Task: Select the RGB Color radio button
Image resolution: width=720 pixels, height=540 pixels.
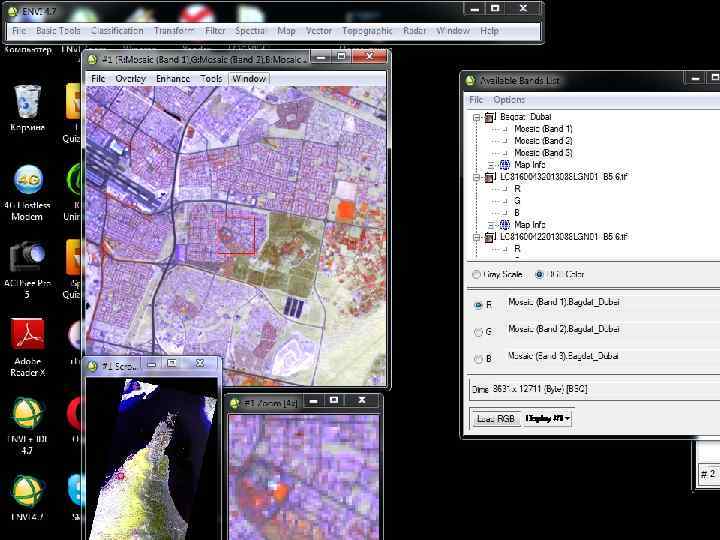Action: click(x=540, y=275)
